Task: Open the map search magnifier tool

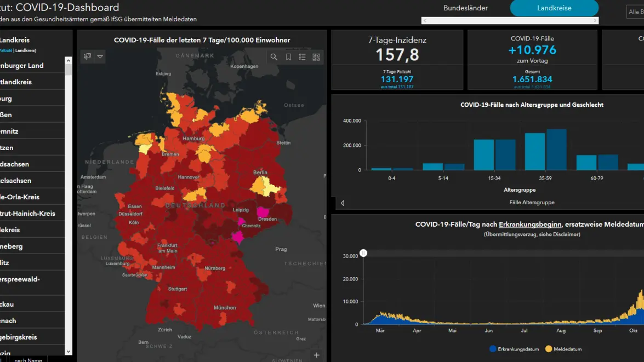Action: pyautogui.click(x=274, y=57)
